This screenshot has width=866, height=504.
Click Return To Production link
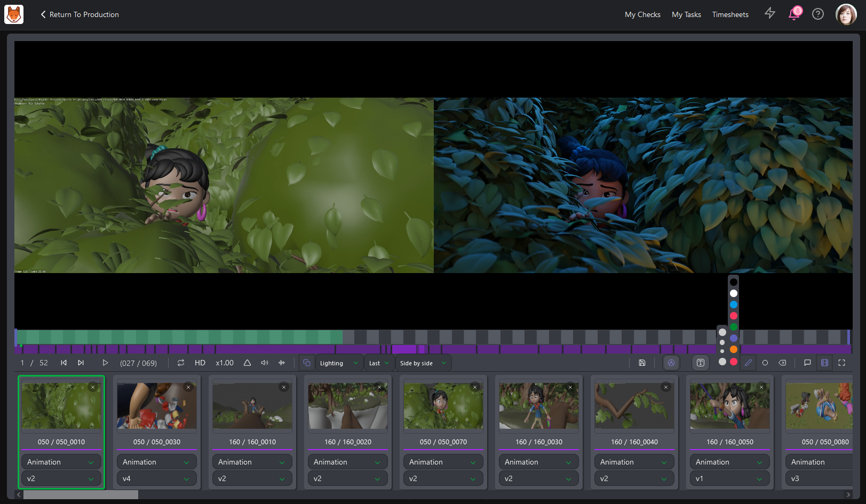click(x=80, y=14)
